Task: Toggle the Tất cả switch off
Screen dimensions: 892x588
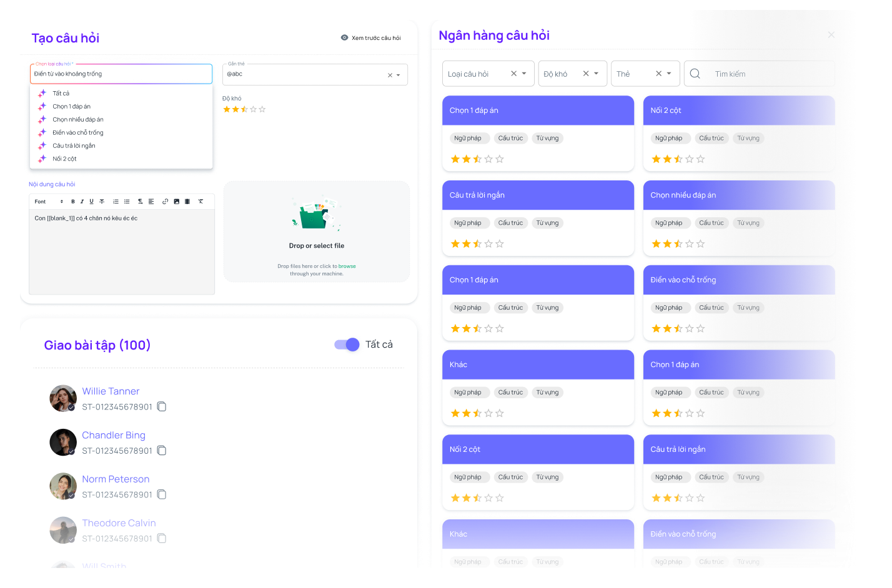Action: (x=347, y=345)
